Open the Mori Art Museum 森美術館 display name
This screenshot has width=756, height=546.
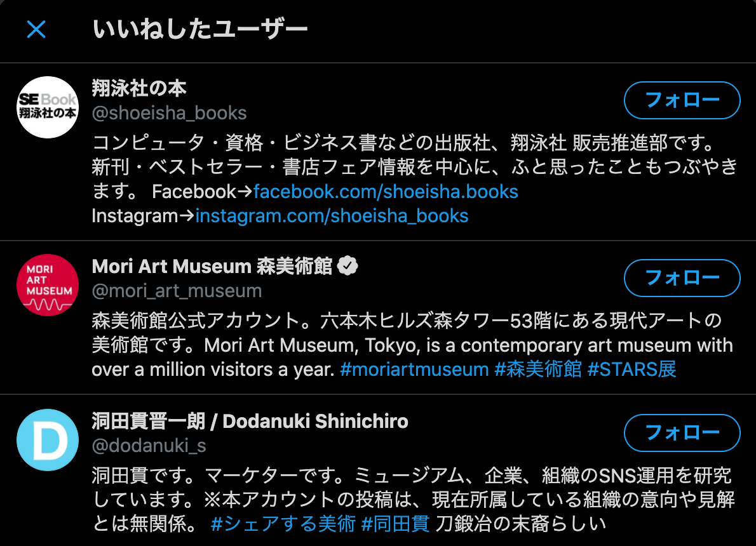[x=212, y=266]
